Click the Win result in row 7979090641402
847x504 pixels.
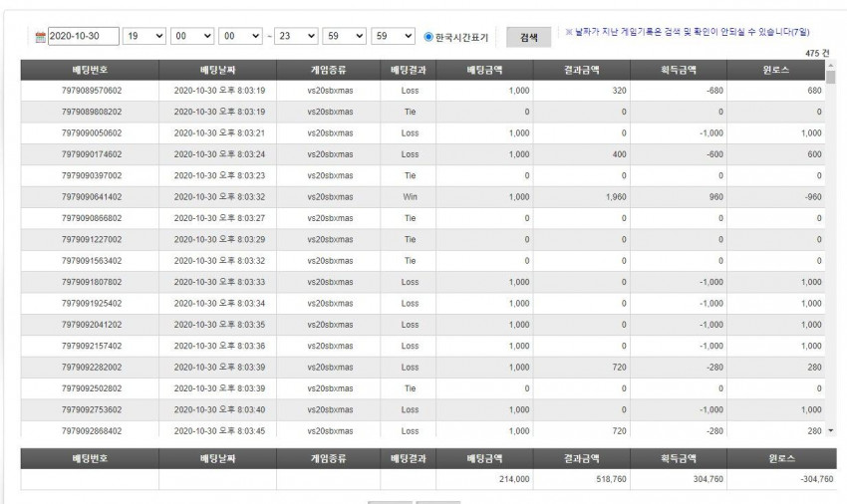pyautogui.click(x=410, y=197)
